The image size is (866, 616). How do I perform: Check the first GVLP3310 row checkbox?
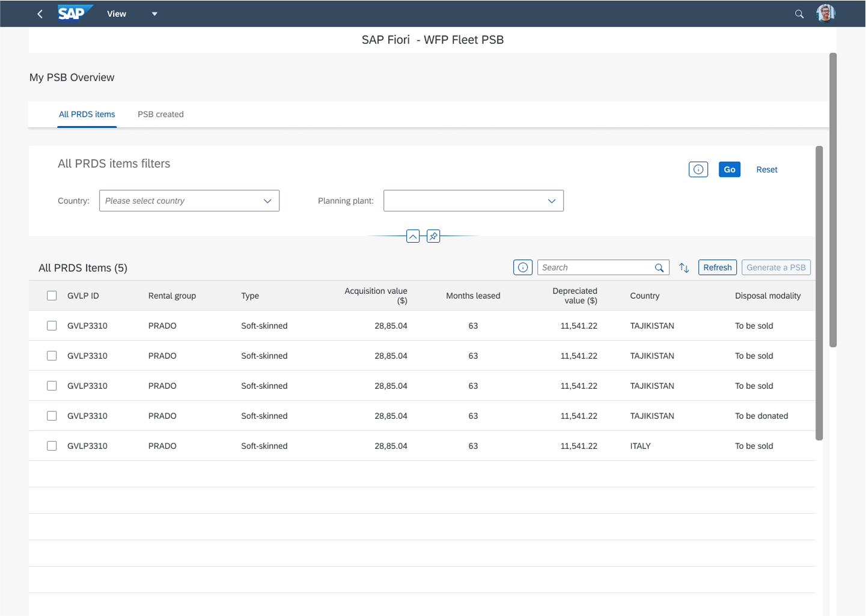pos(52,326)
